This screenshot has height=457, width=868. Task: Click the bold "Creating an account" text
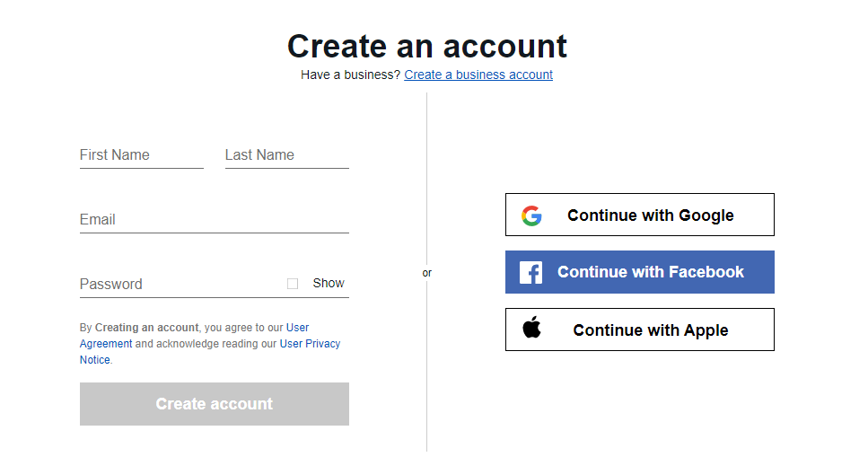pyautogui.click(x=146, y=328)
